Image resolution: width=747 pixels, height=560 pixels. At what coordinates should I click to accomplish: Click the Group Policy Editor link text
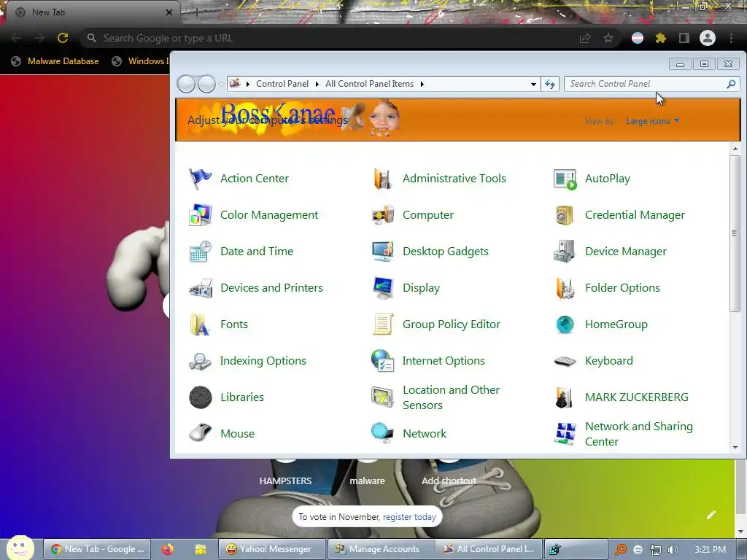(x=451, y=324)
